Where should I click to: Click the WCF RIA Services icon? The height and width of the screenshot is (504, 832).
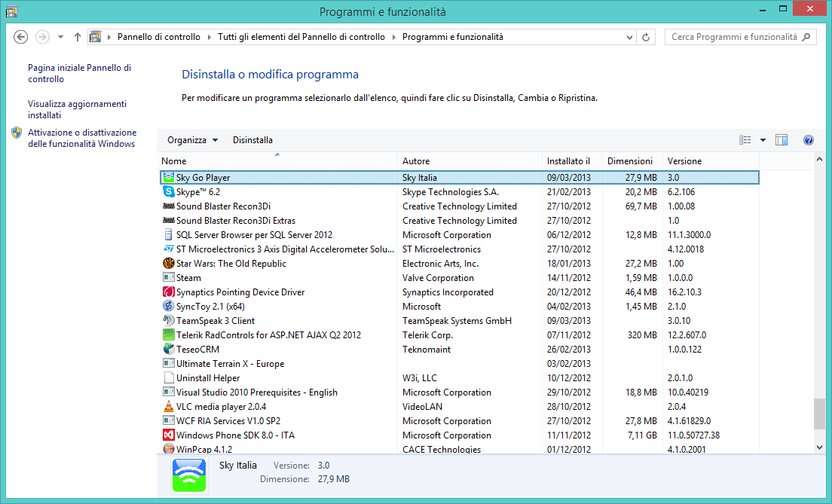click(x=168, y=420)
